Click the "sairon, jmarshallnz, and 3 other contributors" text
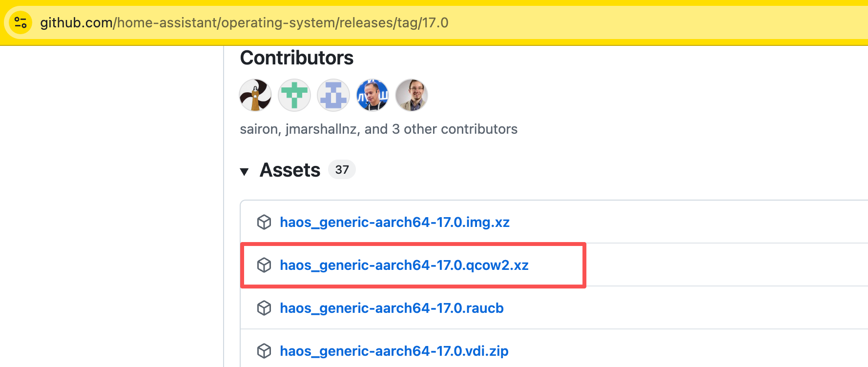868x367 pixels. tap(378, 129)
